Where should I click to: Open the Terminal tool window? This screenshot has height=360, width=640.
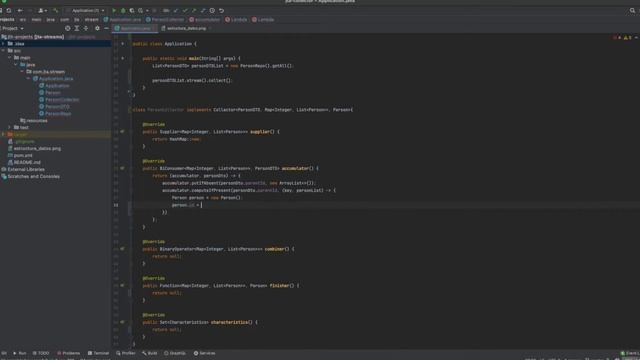point(98,353)
